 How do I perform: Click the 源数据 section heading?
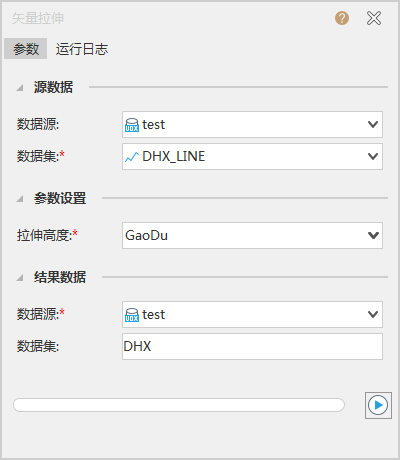click(53, 87)
